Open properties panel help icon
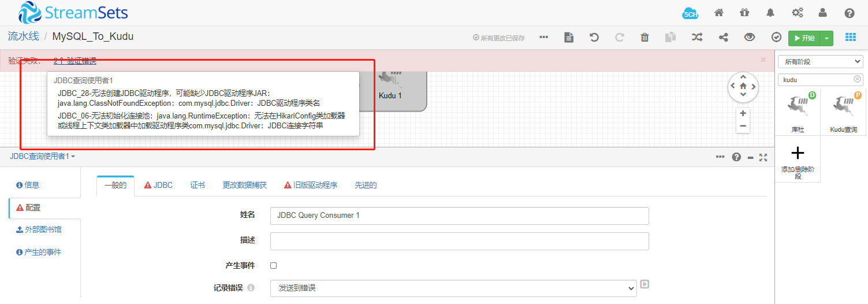This screenshot has width=868, height=304. point(736,157)
